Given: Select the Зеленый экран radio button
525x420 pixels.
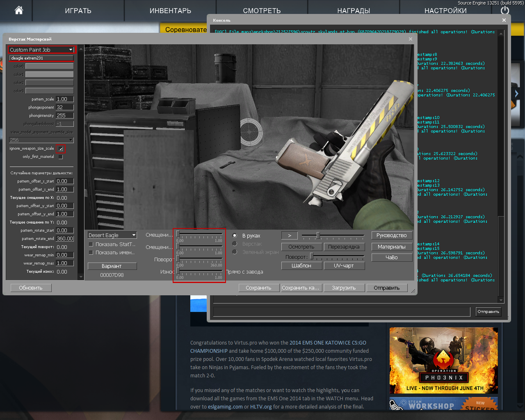Looking at the screenshot, I should click(235, 252).
